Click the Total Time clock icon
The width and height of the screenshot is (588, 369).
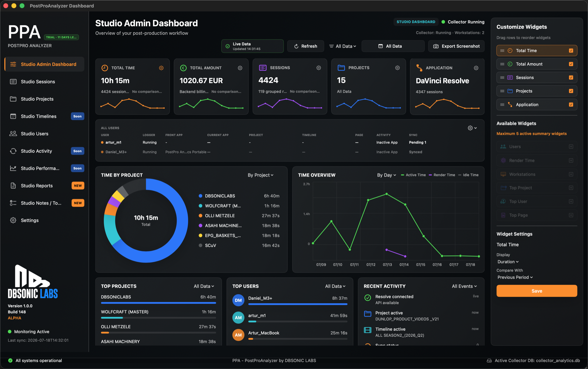coord(105,68)
